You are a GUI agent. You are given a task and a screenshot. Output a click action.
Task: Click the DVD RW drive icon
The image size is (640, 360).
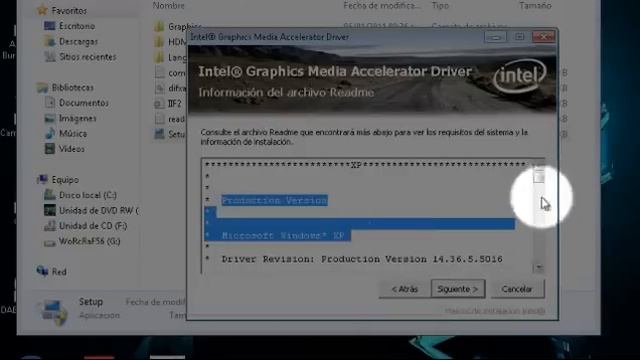(x=49, y=210)
